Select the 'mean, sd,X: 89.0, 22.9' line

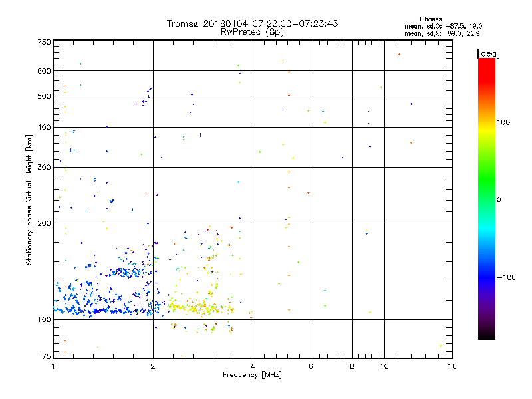tap(442, 33)
